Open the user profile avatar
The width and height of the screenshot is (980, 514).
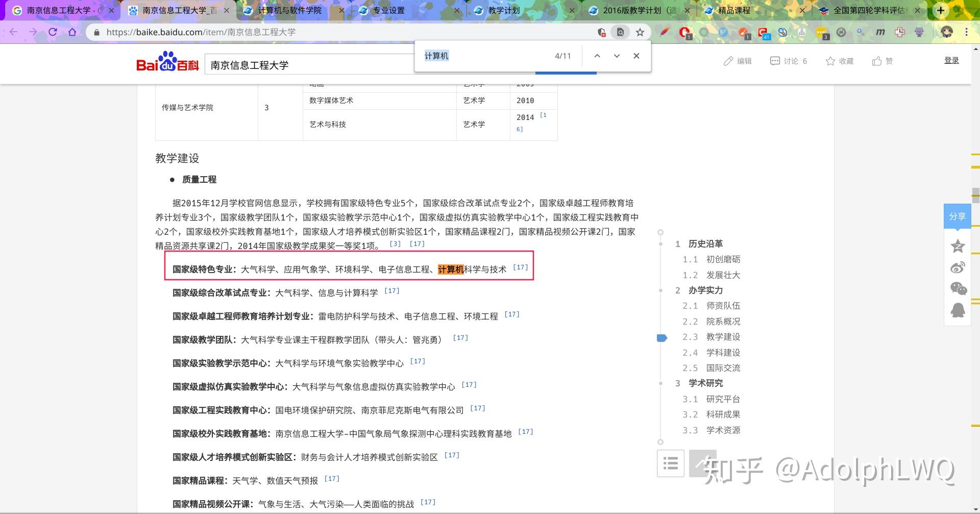tap(947, 32)
